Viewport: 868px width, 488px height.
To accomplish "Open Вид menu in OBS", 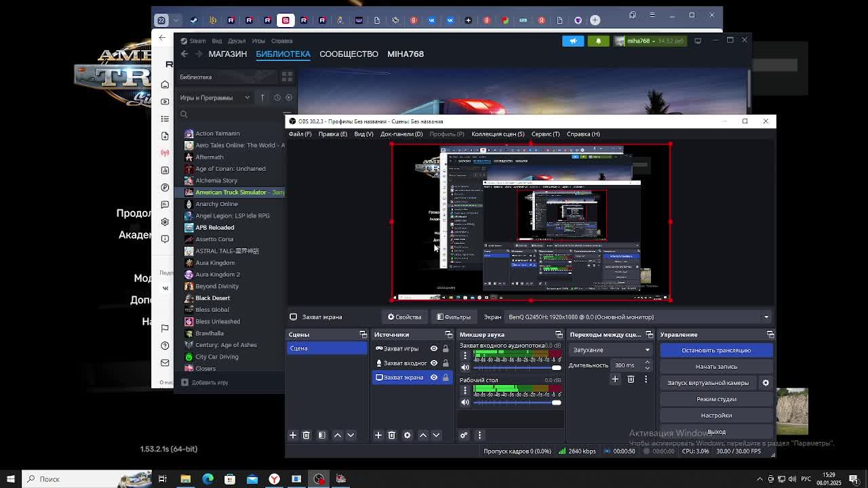I will pos(363,134).
